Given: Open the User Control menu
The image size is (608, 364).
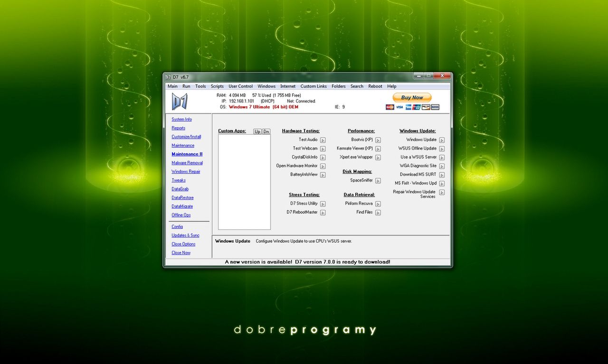Looking at the screenshot, I should 240,86.
